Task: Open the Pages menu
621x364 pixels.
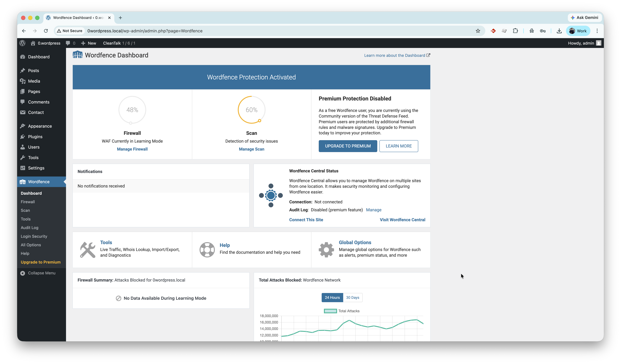Action: point(34,91)
